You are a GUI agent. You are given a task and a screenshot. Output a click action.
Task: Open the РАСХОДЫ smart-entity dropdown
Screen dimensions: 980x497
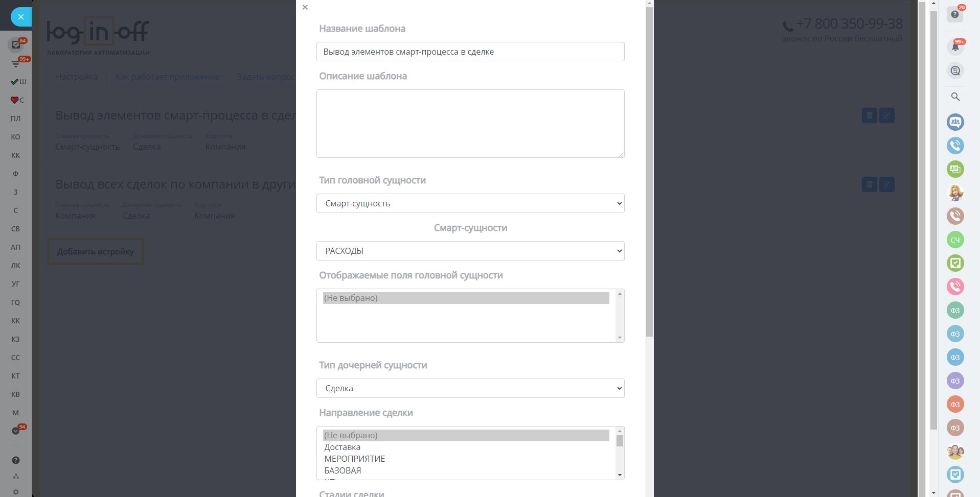pos(470,251)
